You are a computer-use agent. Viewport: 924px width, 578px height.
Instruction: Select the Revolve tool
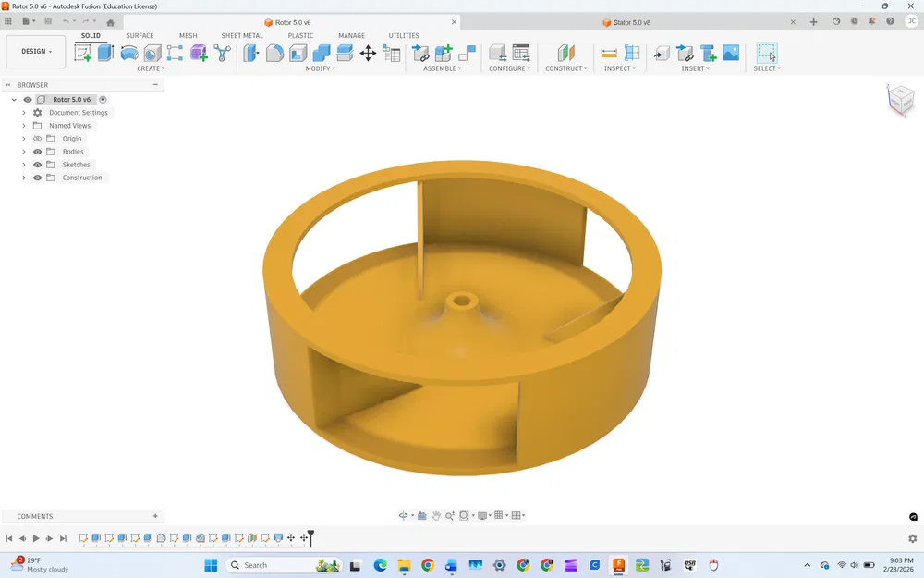(x=129, y=53)
